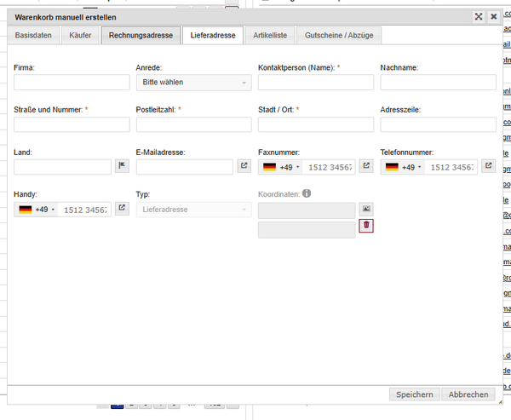This screenshot has height=420, width=511.
Task: Open map picker icon next to Koordinaten
Action: pyautogui.click(x=366, y=209)
